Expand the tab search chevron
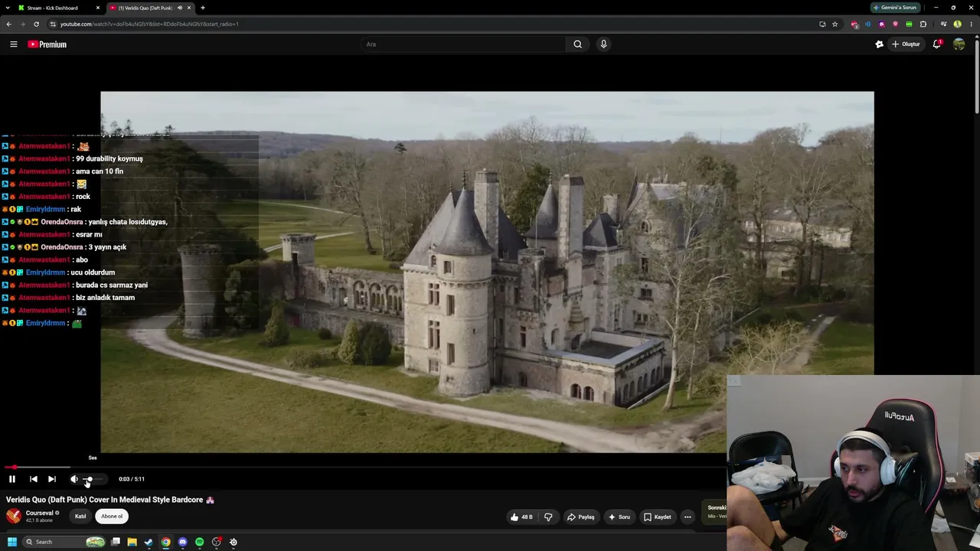The width and height of the screenshot is (980, 551). point(8,8)
